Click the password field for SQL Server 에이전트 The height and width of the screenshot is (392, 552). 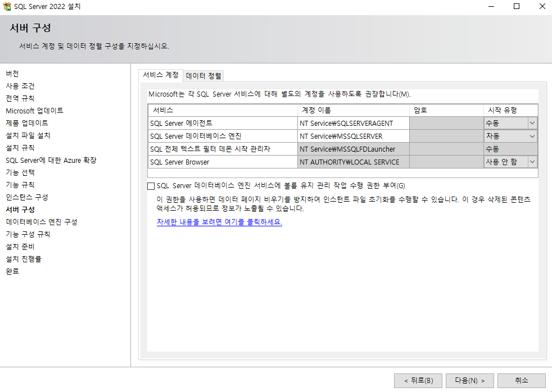446,123
